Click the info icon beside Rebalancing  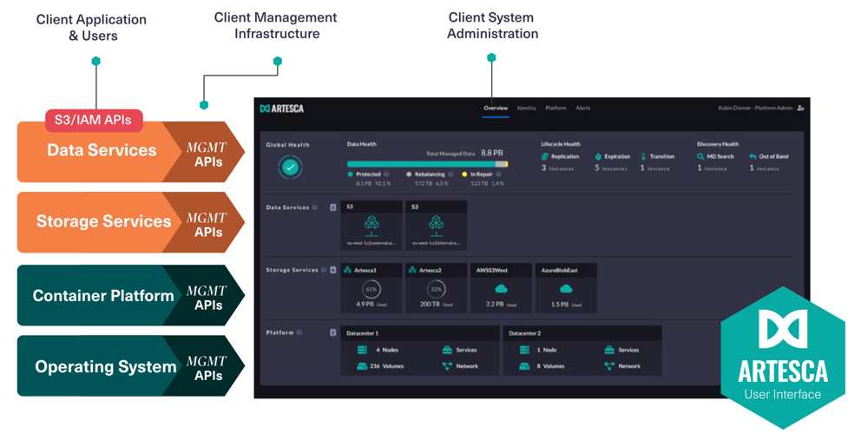click(x=450, y=174)
